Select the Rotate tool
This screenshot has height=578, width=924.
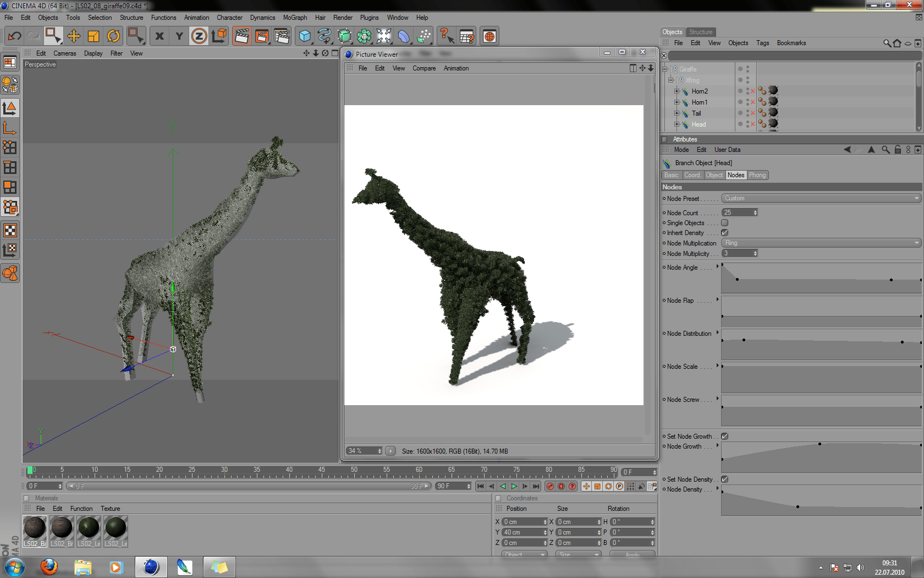click(113, 36)
